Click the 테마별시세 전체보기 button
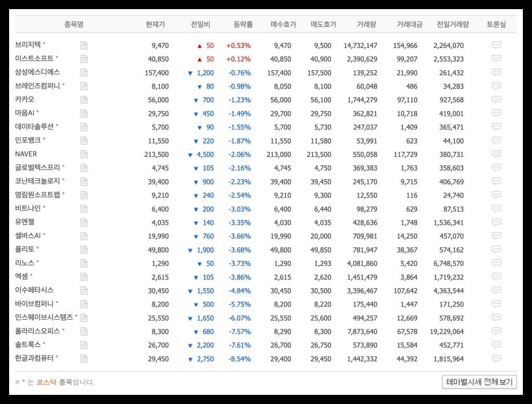This screenshot has width=532, height=404. [479, 382]
